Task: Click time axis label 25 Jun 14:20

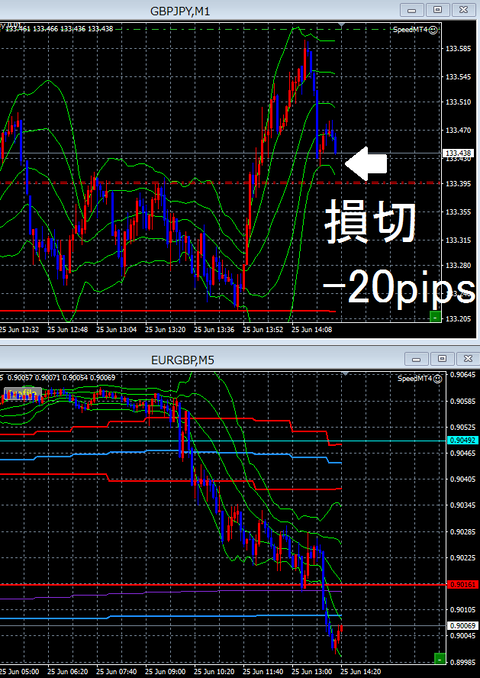Action: [361, 672]
